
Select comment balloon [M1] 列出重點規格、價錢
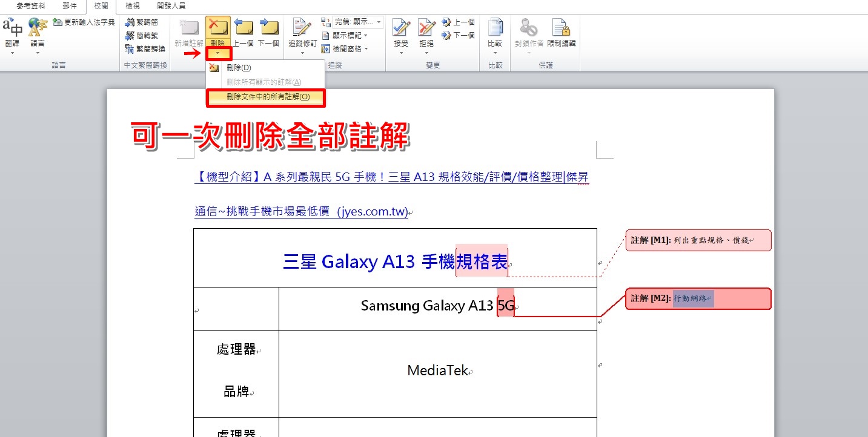tap(698, 240)
